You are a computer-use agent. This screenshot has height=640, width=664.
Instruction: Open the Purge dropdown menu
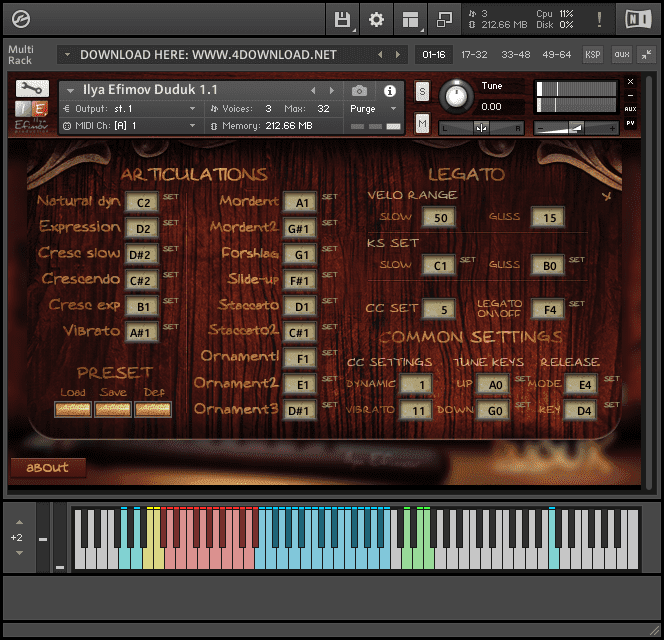[373, 109]
